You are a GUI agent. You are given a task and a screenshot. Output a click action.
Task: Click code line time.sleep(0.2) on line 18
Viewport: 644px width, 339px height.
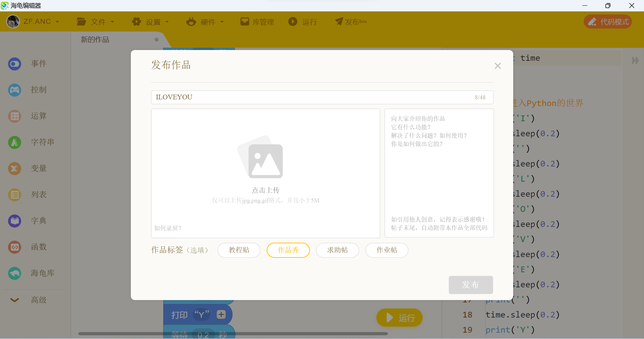[523, 315]
